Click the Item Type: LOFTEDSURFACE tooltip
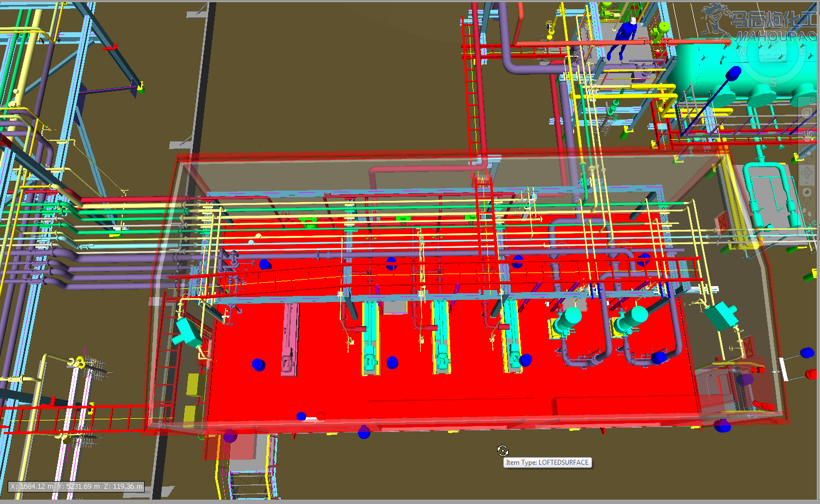Viewport: 820px width, 504px height. click(x=547, y=463)
